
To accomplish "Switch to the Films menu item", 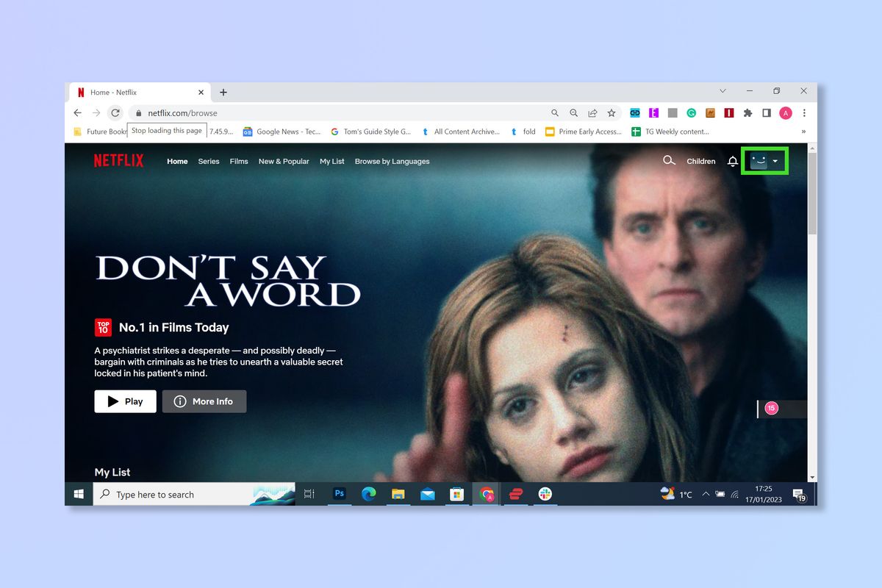I will pyautogui.click(x=239, y=161).
